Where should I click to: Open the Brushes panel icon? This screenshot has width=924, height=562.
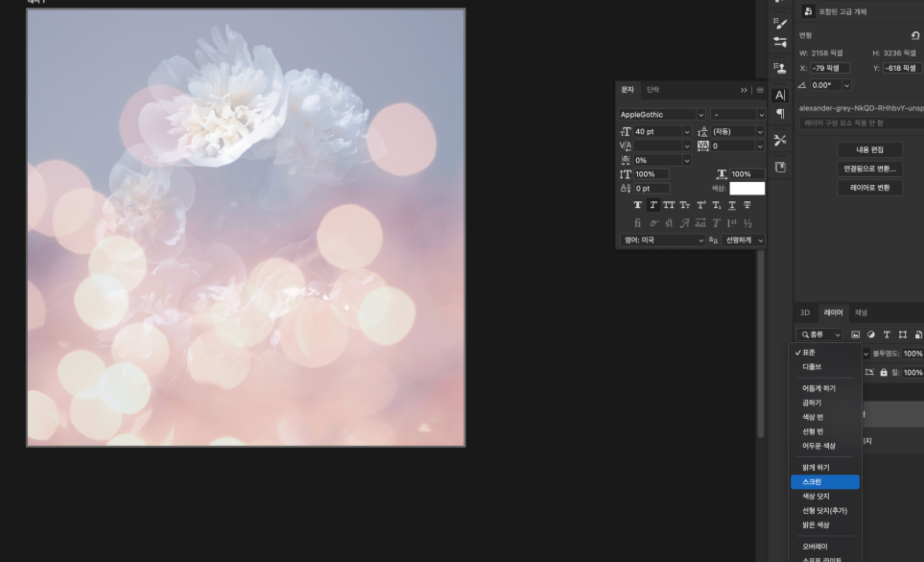(780, 42)
